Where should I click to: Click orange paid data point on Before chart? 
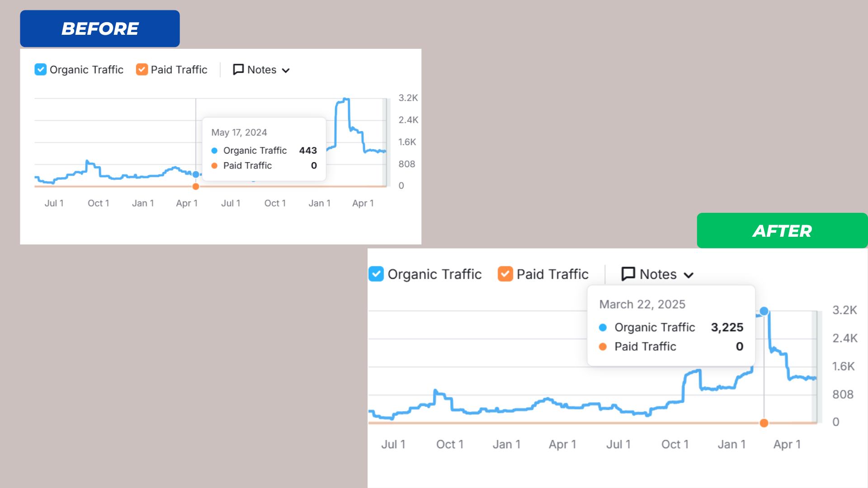[x=196, y=187]
